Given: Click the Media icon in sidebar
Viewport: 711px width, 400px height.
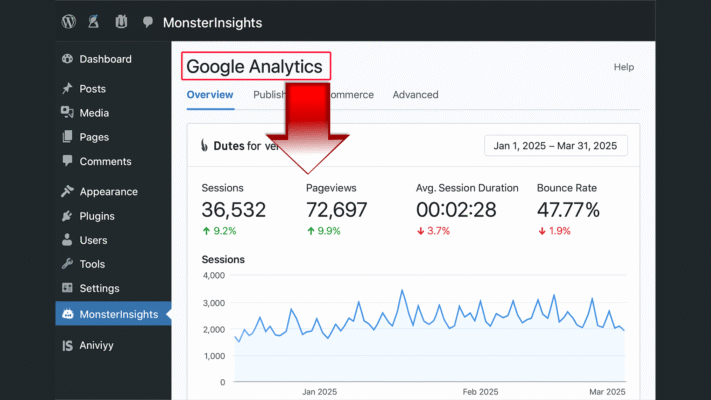Looking at the screenshot, I should [x=67, y=113].
